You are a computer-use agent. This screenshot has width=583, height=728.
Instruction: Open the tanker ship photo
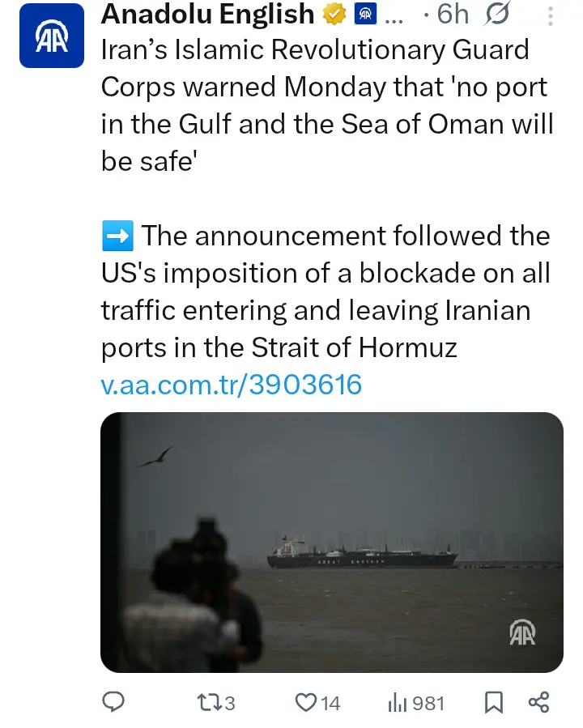(331, 542)
